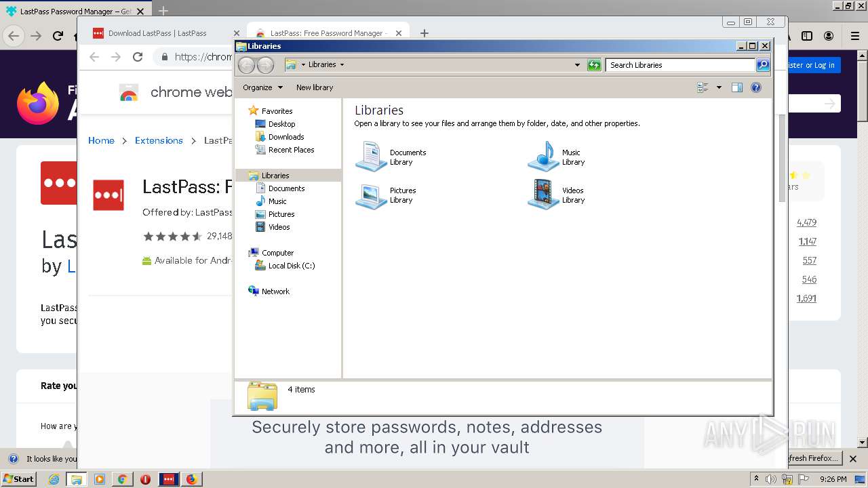Select the LastPass Password Manager Firefox tab
The width and height of the screenshot is (868, 488).
[x=75, y=12]
